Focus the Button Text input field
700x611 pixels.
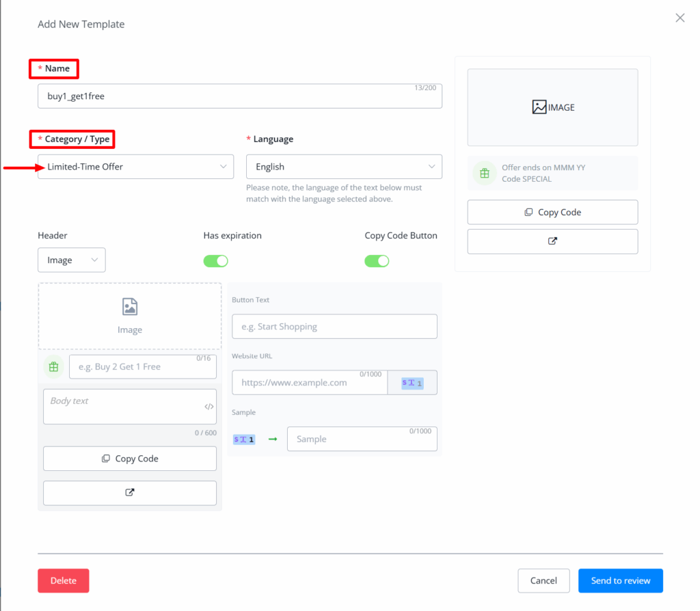[x=334, y=327]
